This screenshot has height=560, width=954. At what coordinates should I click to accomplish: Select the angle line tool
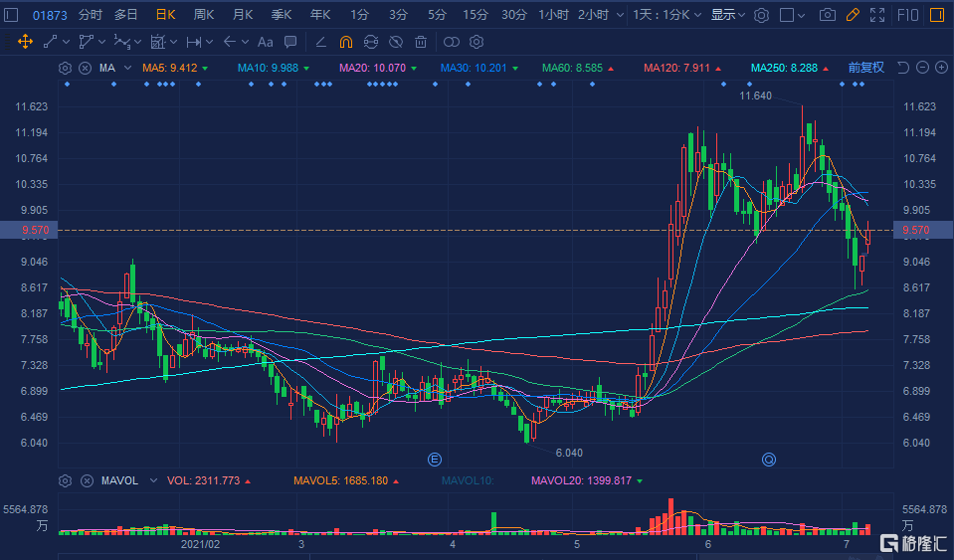(x=320, y=42)
